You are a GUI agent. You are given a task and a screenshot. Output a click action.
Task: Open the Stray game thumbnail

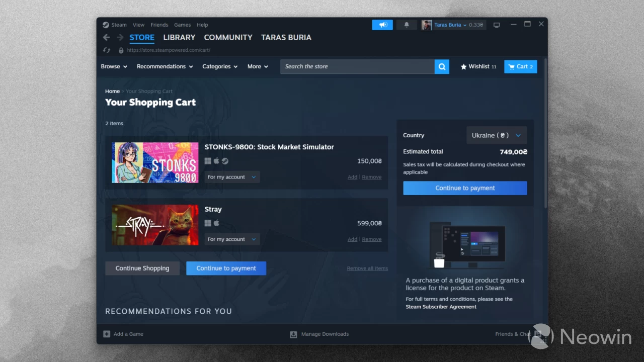point(155,225)
